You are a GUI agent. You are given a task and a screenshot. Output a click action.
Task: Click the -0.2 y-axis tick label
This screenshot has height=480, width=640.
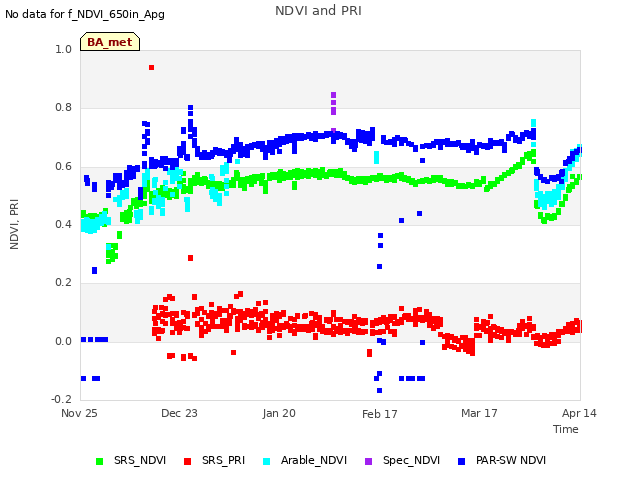coord(61,399)
